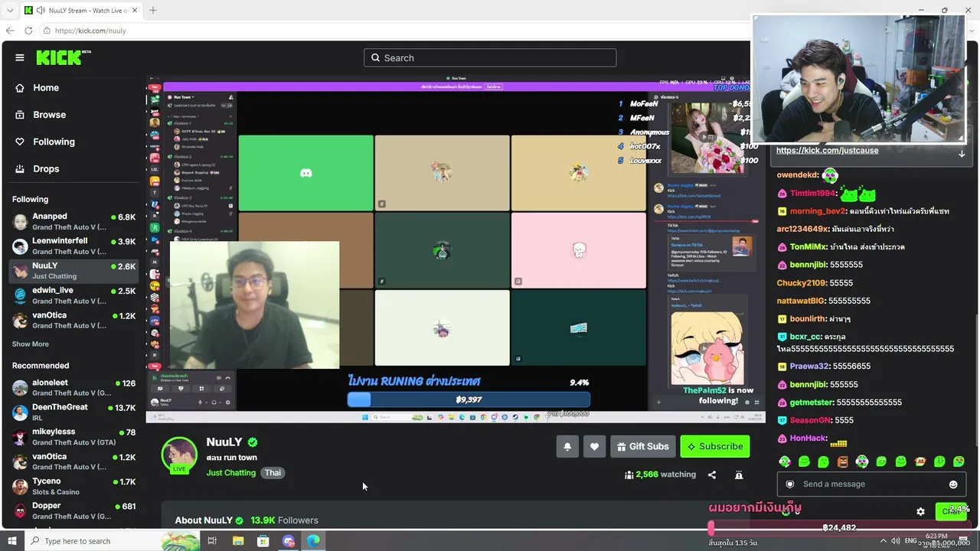Open aloneleet recommended channel

(x=73, y=388)
